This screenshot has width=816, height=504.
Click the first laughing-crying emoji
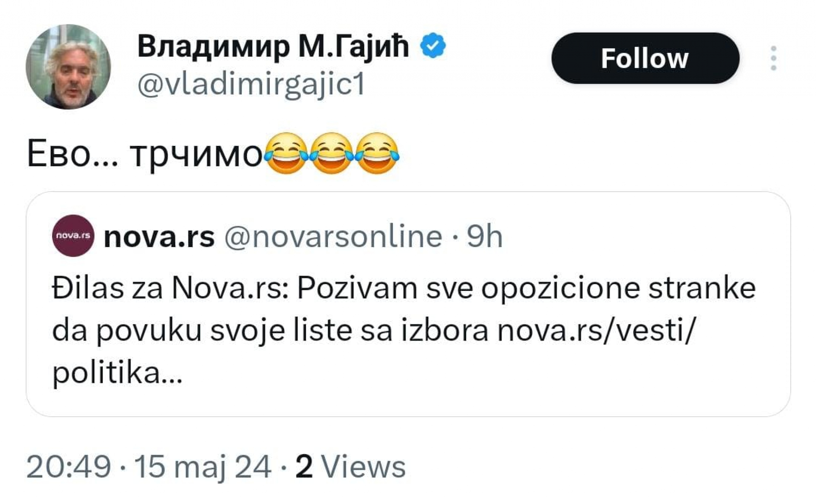(286, 153)
